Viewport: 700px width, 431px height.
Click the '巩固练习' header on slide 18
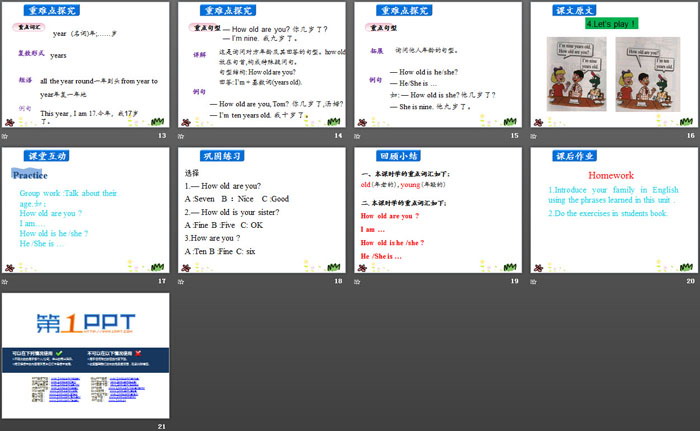pyautogui.click(x=222, y=156)
